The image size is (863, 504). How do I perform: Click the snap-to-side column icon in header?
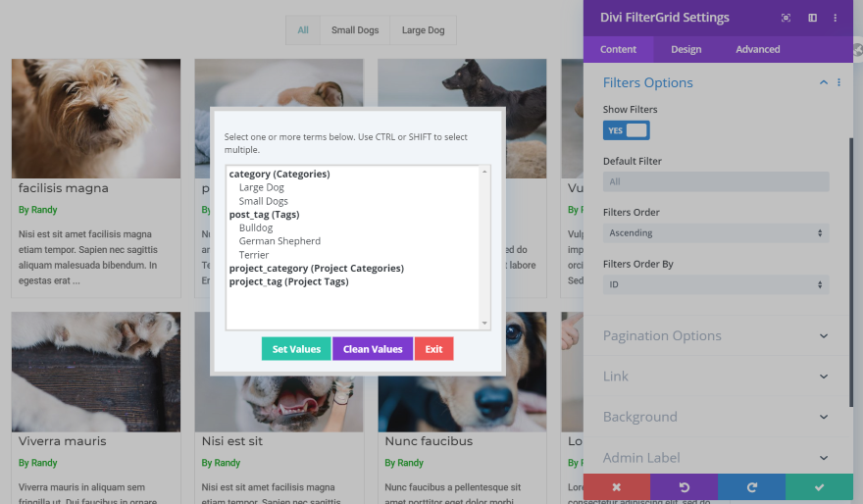coord(812,18)
